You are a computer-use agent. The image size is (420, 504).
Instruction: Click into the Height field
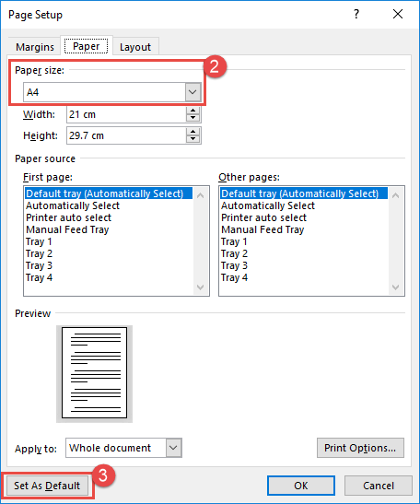click(x=126, y=135)
